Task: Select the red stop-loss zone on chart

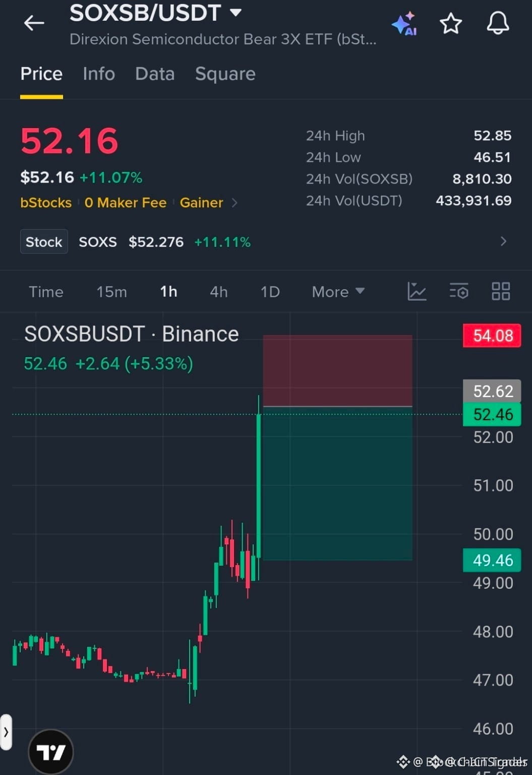Action: pos(337,370)
